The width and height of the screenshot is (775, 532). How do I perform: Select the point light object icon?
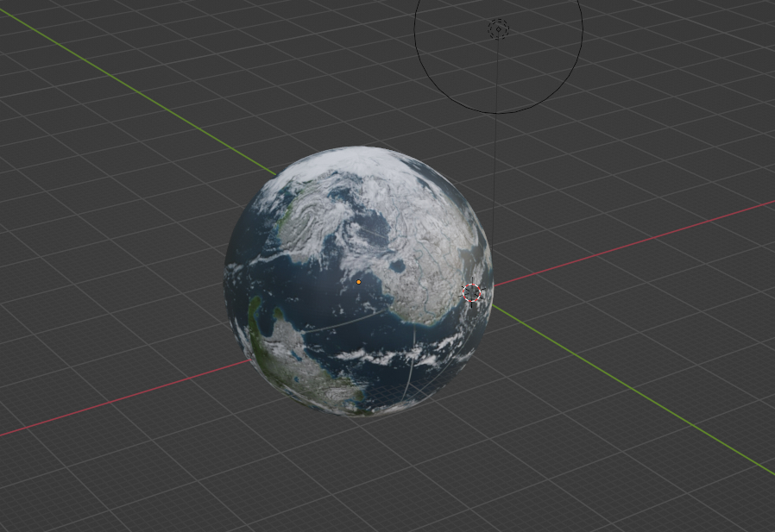[x=498, y=29]
